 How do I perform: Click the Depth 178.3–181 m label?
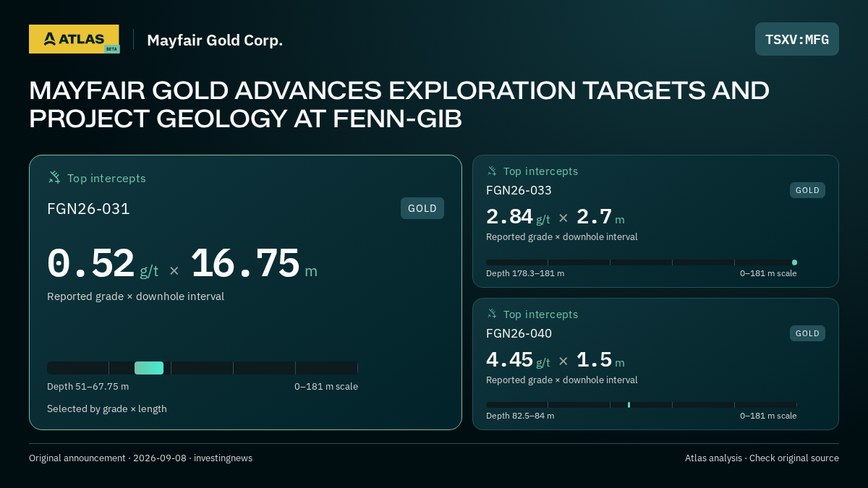click(525, 273)
